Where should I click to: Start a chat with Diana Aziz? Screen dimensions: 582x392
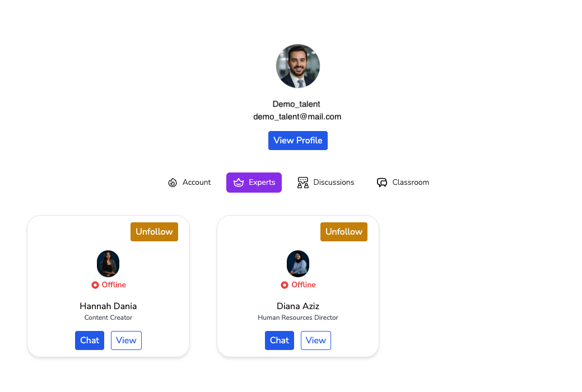(x=280, y=340)
